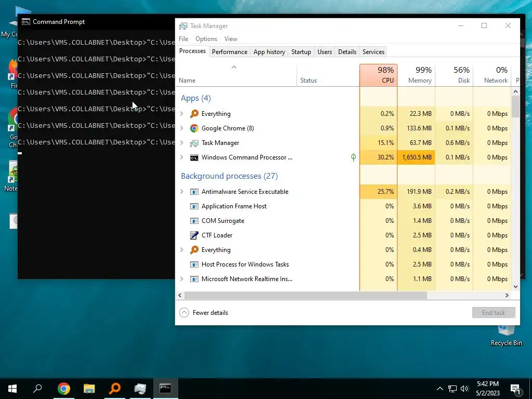Click the vertical scrollbar up arrow
Screen dimensions: 532x399
(516, 91)
